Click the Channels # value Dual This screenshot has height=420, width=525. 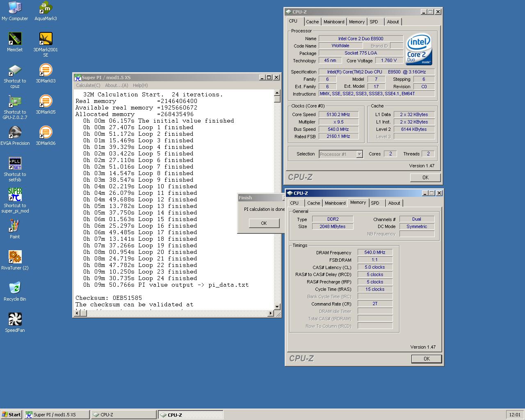click(x=417, y=219)
